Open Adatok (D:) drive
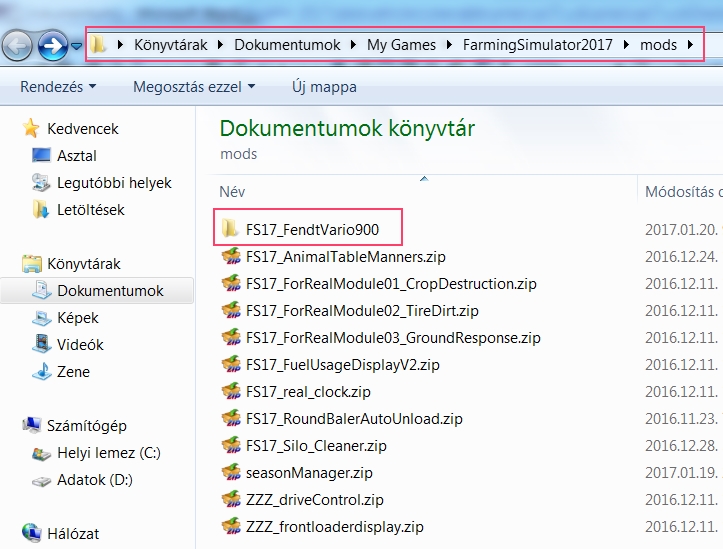The height and width of the screenshot is (549, 723). 95,480
